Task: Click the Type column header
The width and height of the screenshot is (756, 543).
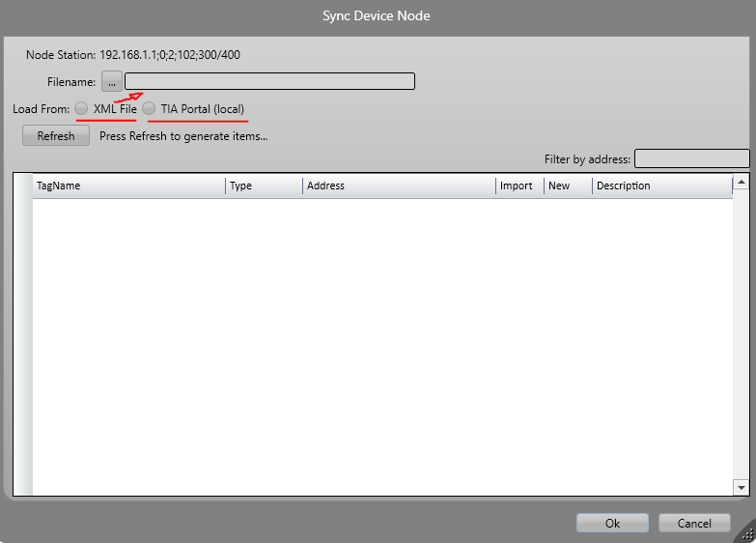Action: click(264, 186)
